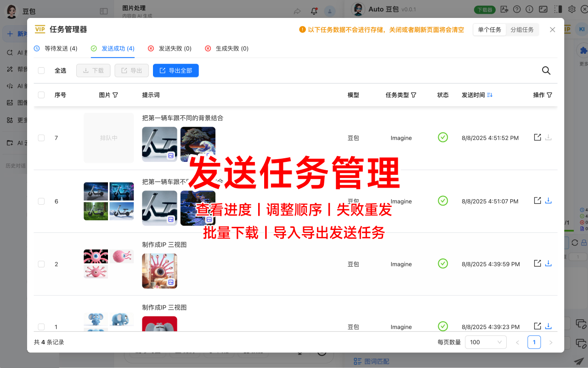Open the search in task manager
The image size is (588, 368).
click(546, 70)
